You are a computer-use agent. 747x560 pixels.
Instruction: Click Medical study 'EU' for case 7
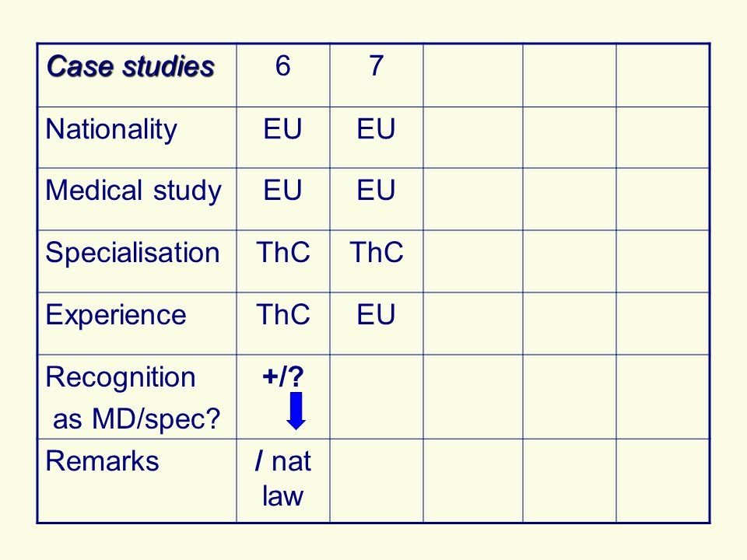(x=377, y=191)
